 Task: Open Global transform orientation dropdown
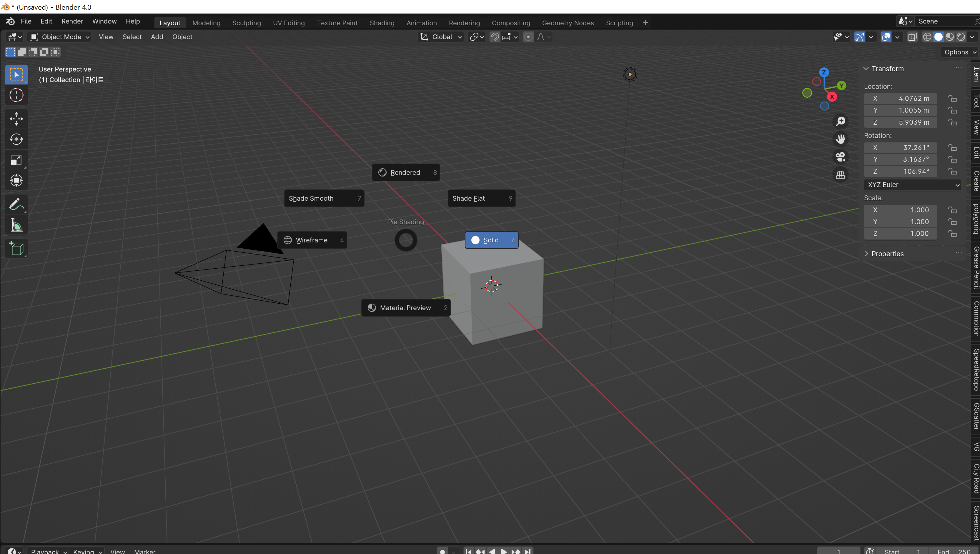[440, 37]
